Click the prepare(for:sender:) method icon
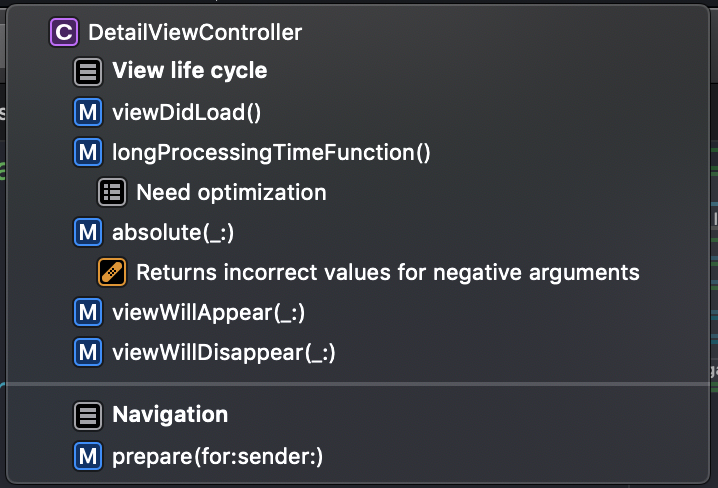The width and height of the screenshot is (718, 488). click(88, 457)
